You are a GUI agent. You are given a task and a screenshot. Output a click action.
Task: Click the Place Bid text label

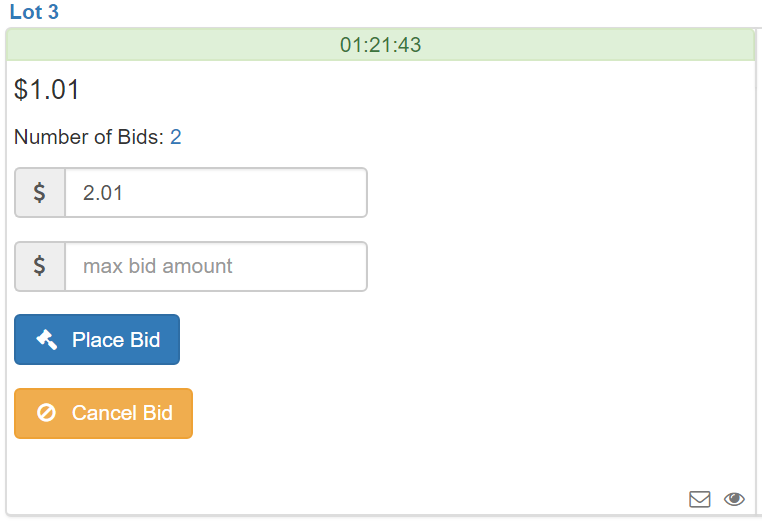point(116,340)
